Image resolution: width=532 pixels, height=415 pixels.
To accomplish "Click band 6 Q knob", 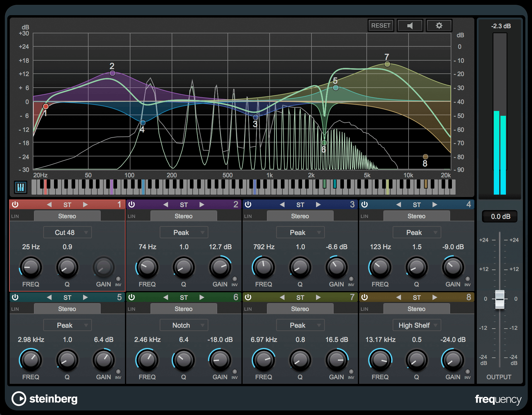I will pyautogui.click(x=184, y=360).
